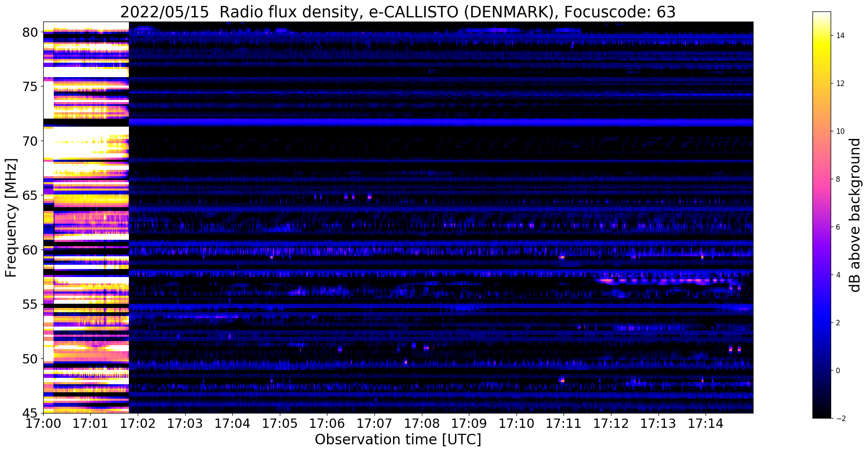Click the 17:01 time tick label
The image size is (868, 452).
coord(91,424)
